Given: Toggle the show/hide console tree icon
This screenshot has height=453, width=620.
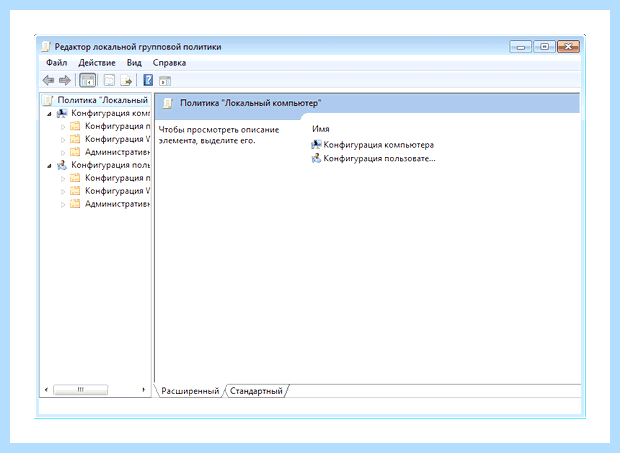Looking at the screenshot, I should pos(87,81).
